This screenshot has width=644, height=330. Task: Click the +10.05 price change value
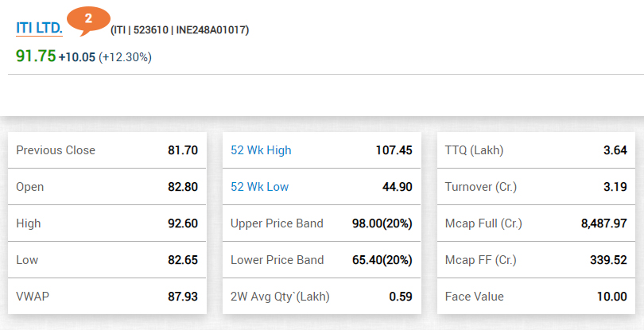[x=76, y=57]
